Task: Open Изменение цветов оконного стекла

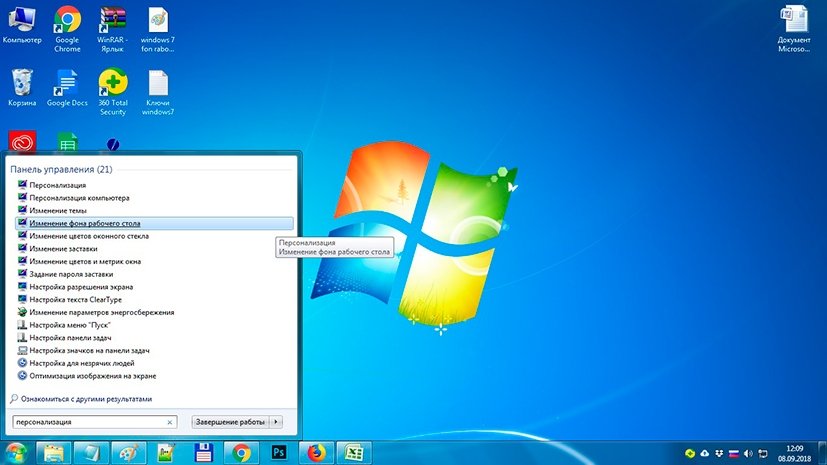Action: coord(154,236)
